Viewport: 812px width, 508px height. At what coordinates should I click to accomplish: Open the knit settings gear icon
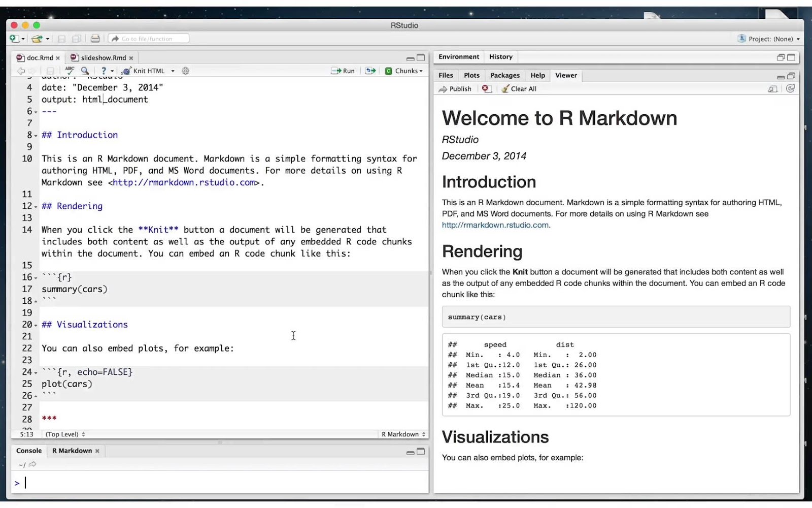[x=185, y=71]
